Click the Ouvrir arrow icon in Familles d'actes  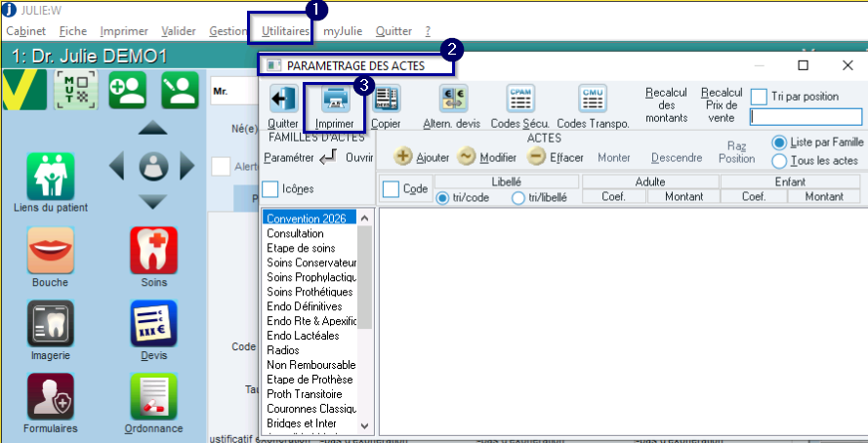point(329,158)
